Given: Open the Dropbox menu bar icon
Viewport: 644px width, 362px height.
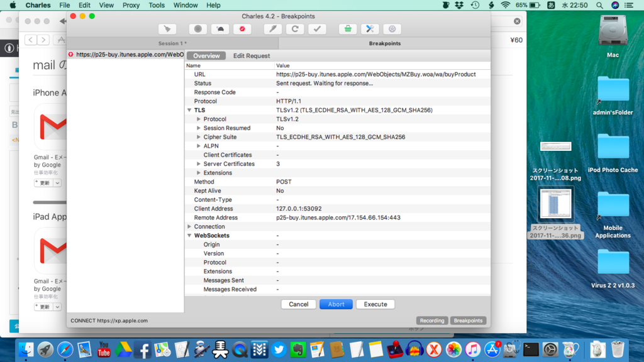Looking at the screenshot, I should 459,5.
